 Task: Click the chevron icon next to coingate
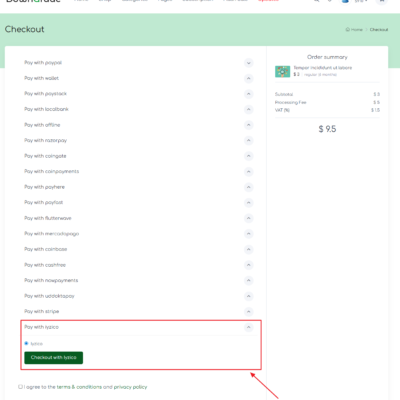(x=248, y=156)
